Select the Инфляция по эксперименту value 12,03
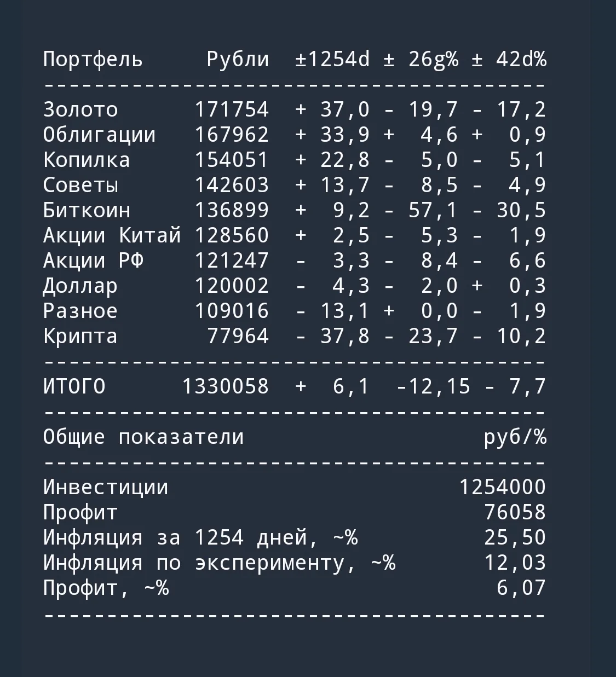Image resolution: width=616 pixels, height=677 pixels. [515, 563]
